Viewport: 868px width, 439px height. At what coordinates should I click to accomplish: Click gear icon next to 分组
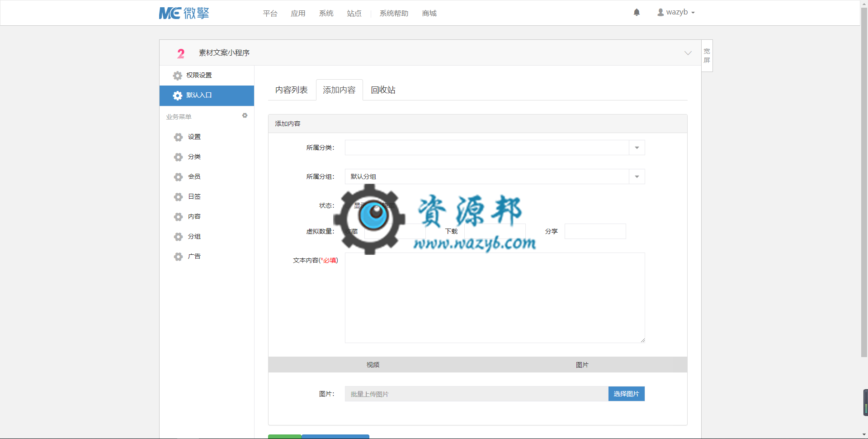(x=179, y=237)
